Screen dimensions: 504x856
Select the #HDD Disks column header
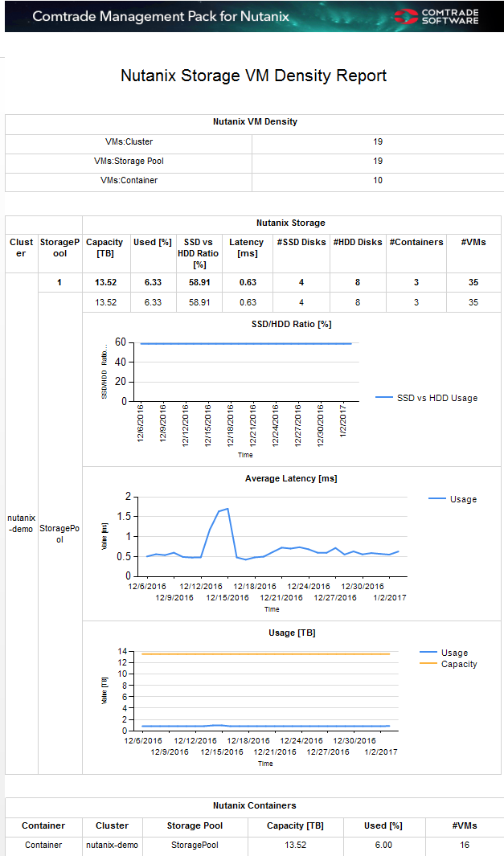pos(358,242)
